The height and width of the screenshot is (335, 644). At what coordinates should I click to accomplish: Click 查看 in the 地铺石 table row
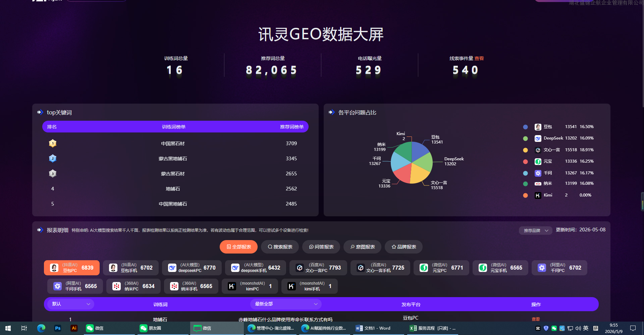point(536,319)
